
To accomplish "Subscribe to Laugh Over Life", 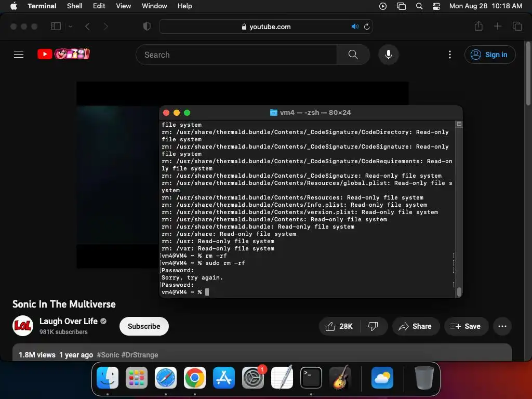I will 144,326.
